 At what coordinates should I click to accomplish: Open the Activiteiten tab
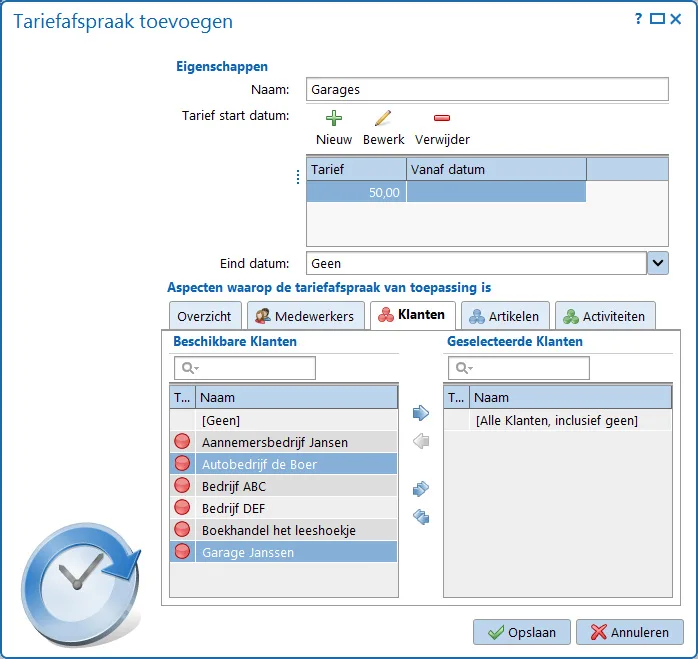[x=605, y=316]
